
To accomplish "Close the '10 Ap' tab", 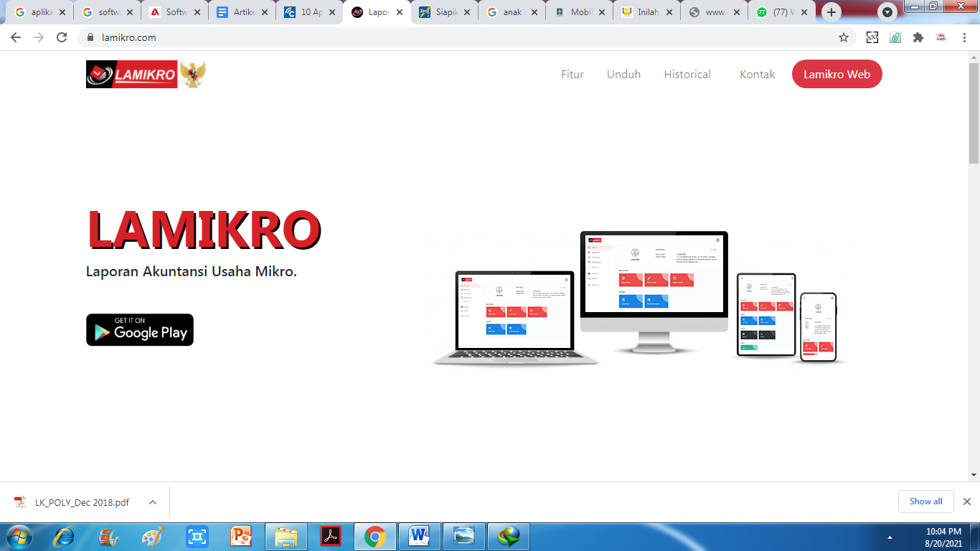I will (332, 12).
